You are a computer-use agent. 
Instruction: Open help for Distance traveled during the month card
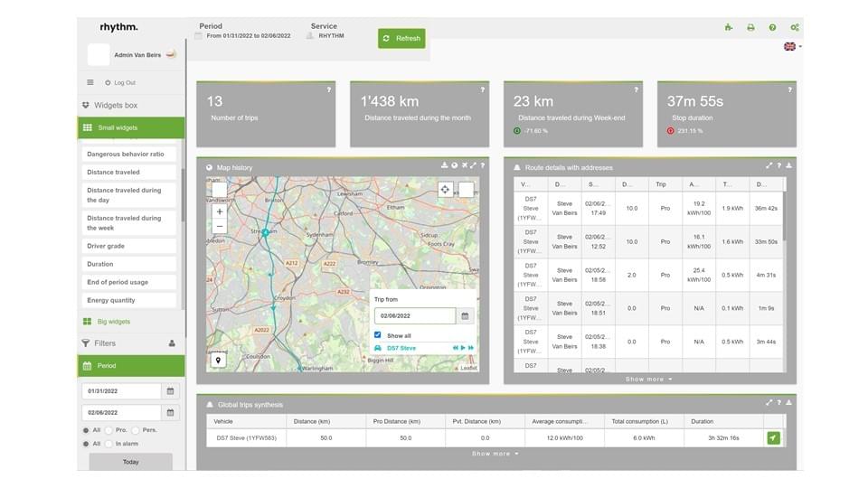coord(482,89)
